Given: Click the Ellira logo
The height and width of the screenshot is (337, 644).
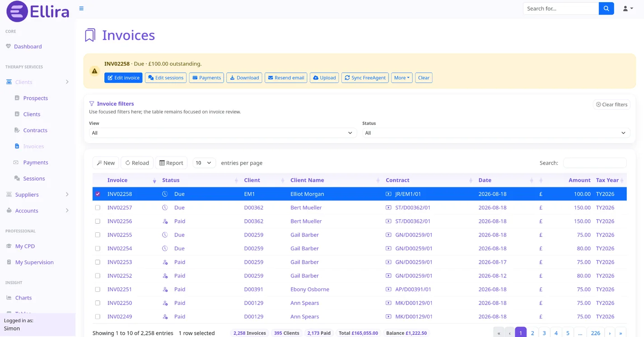Looking at the screenshot, I should pyautogui.click(x=38, y=12).
